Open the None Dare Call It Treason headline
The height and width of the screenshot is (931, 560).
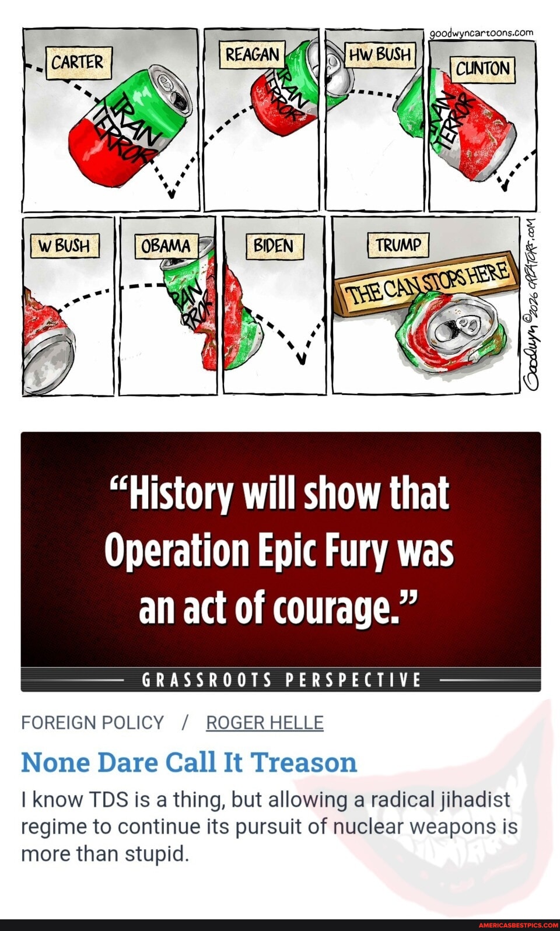click(x=189, y=762)
